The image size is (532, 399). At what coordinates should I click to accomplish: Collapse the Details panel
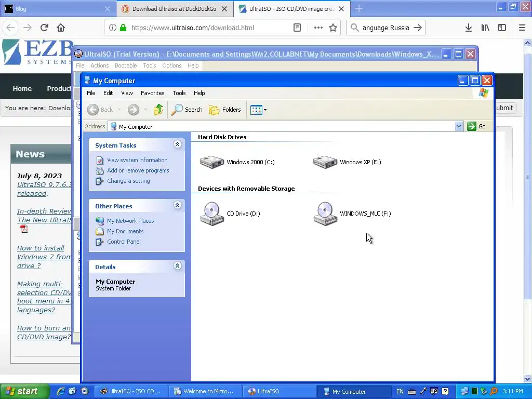click(177, 266)
